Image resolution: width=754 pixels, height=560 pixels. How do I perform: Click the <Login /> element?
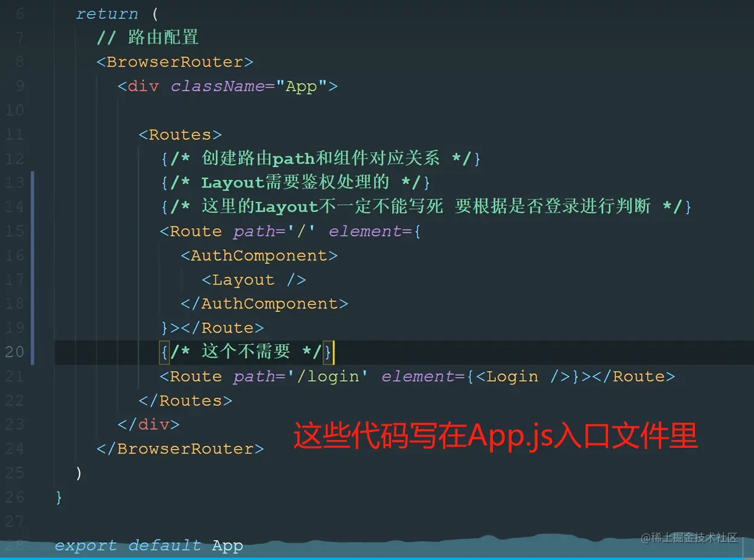click(523, 376)
